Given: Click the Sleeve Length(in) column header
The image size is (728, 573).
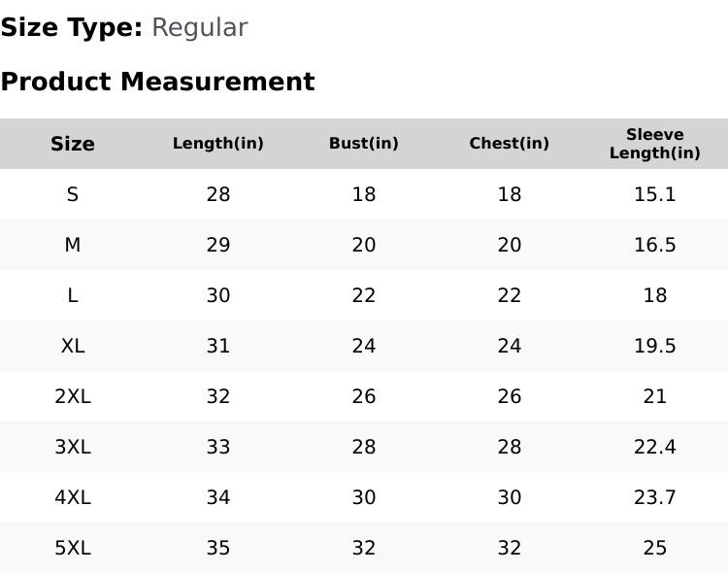Looking at the screenshot, I should pyautogui.click(x=655, y=144).
